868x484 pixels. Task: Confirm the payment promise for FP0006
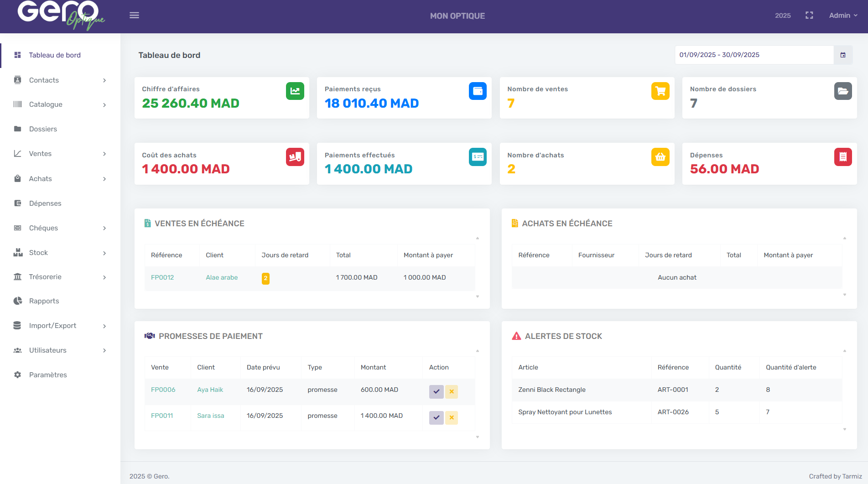436,391
